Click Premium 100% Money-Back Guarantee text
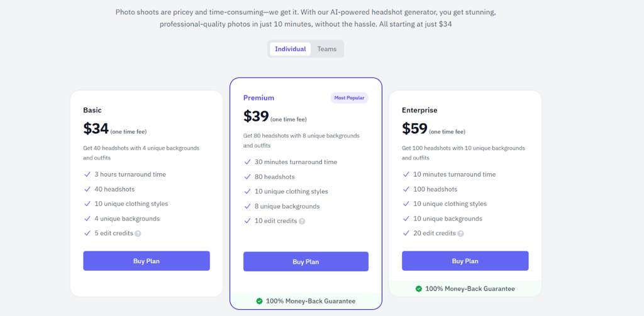 310,302
